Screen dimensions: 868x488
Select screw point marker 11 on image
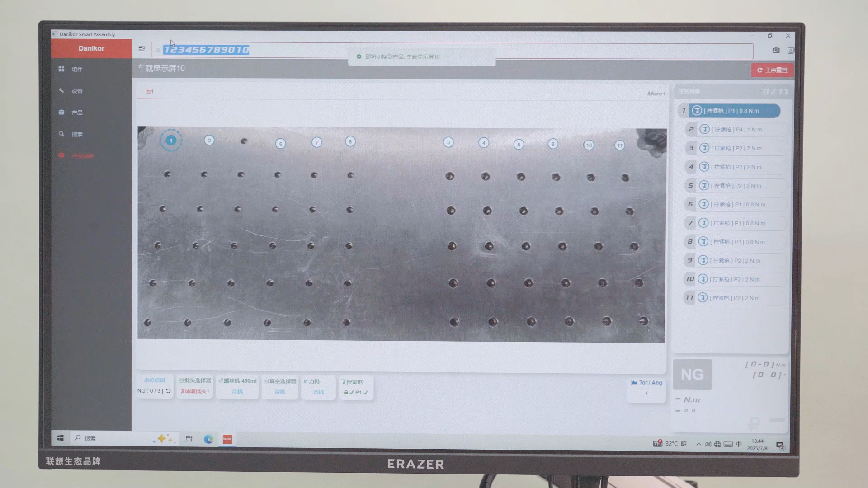[620, 145]
